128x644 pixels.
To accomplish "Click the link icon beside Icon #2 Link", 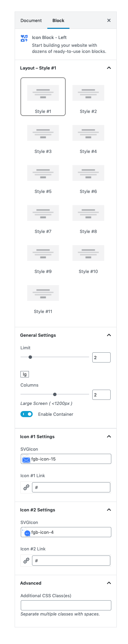I will [x=26, y=561].
